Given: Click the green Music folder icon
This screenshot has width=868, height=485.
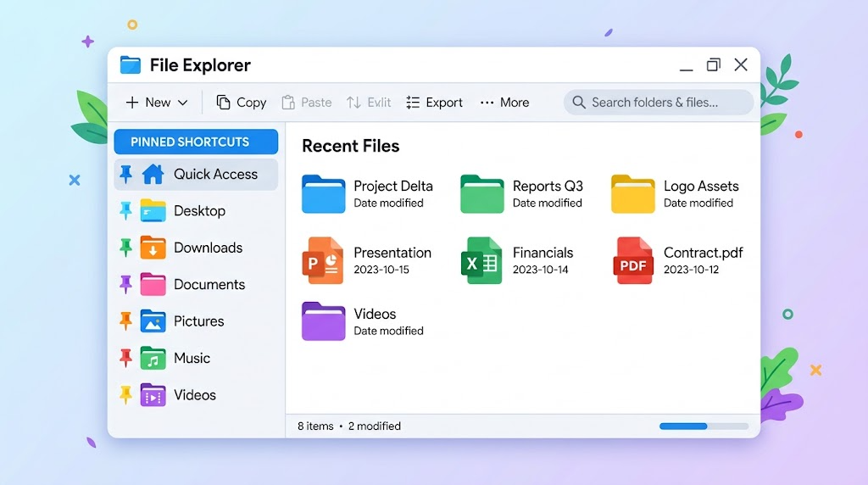Looking at the screenshot, I should point(153,358).
